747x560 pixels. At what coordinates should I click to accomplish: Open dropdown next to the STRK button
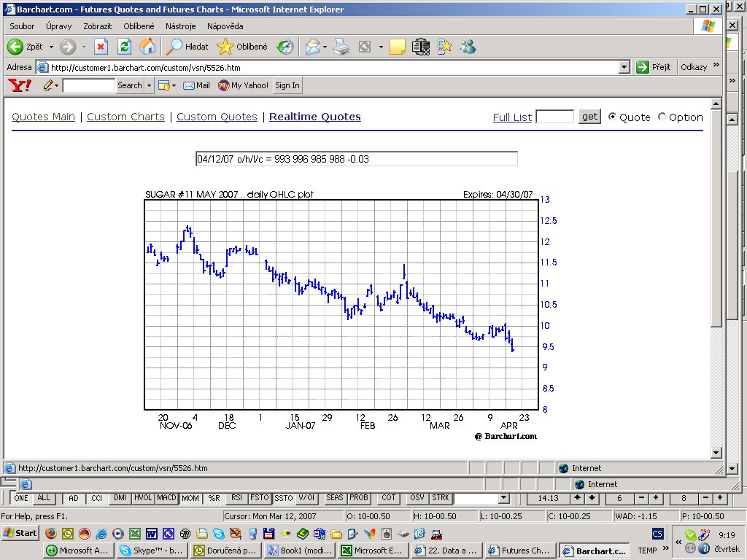pos(503,498)
